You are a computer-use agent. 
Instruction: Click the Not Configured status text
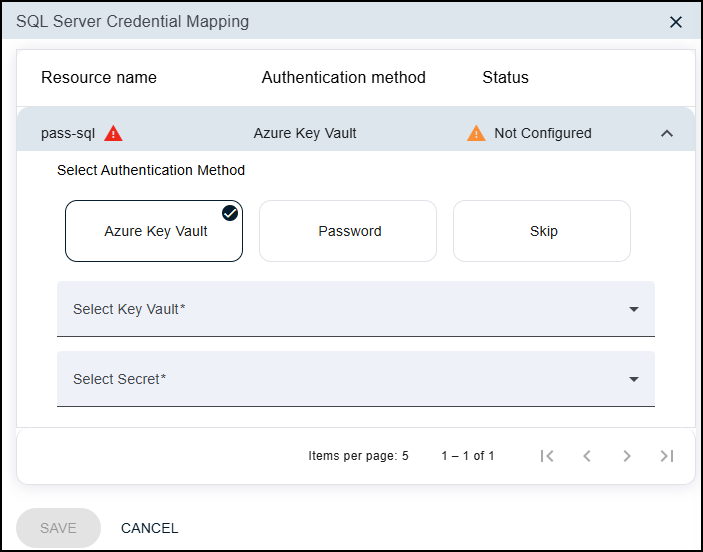pos(543,133)
